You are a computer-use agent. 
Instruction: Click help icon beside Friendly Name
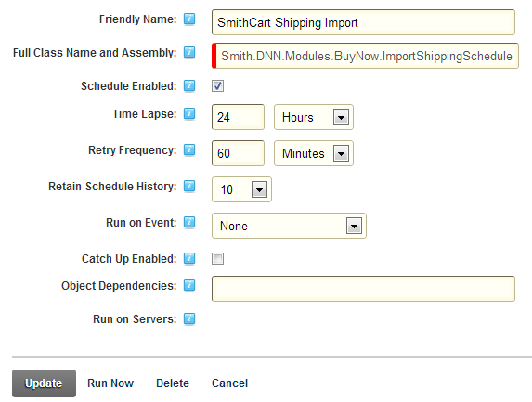(x=189, y=19)
